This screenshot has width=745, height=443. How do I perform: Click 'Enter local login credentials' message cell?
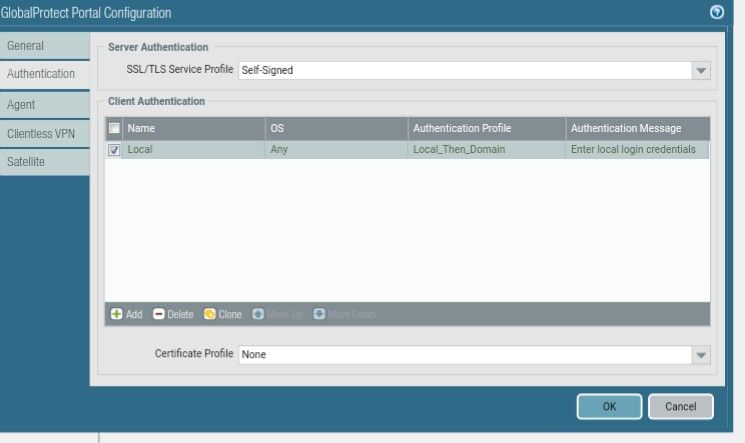[638, 149]
